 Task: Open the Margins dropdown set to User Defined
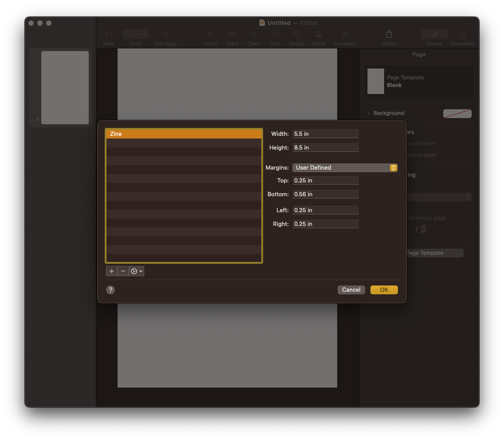345,167
